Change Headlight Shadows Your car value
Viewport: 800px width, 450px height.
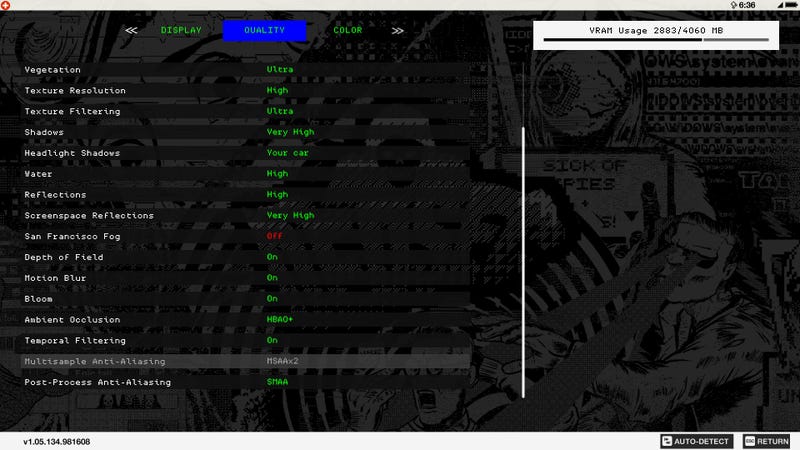tap(287, 153)
